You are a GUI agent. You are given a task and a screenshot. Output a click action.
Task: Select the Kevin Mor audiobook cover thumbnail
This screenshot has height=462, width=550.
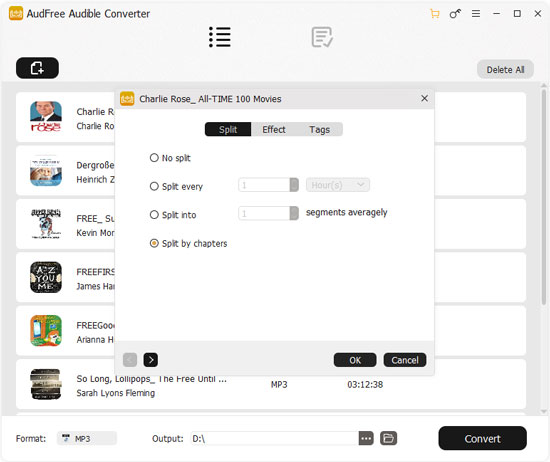pos(46,224)
